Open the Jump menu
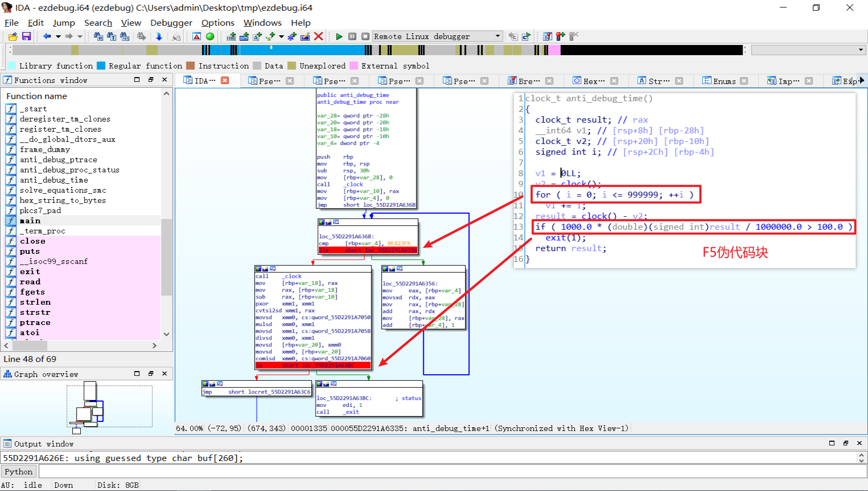 point(64,22)
